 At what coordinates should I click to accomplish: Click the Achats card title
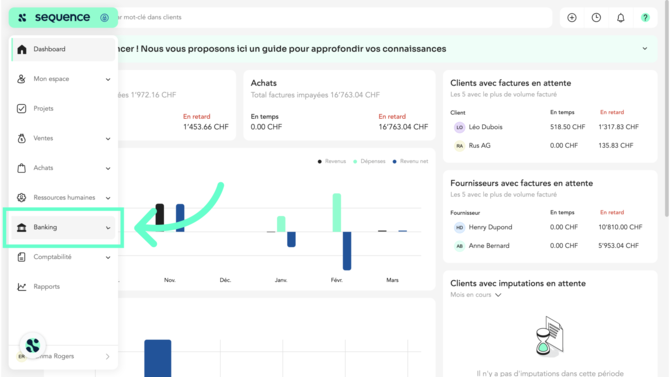pos(264,83)
